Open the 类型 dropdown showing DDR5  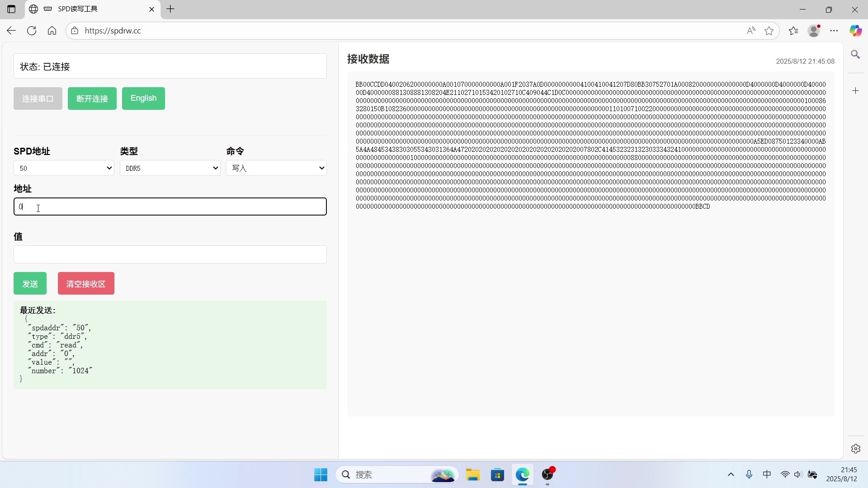point(170,168)
